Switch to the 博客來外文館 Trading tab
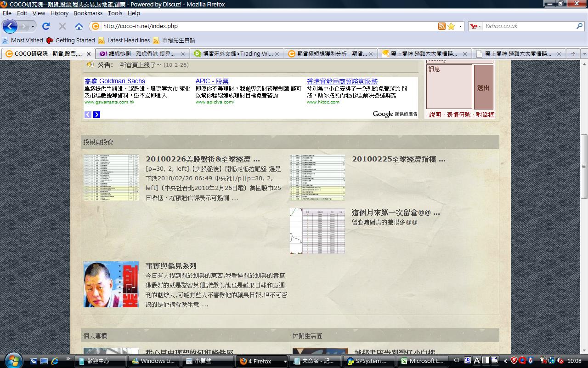This screenshot has height=368, width=588. pyautogui.click(x=237, y=54)
